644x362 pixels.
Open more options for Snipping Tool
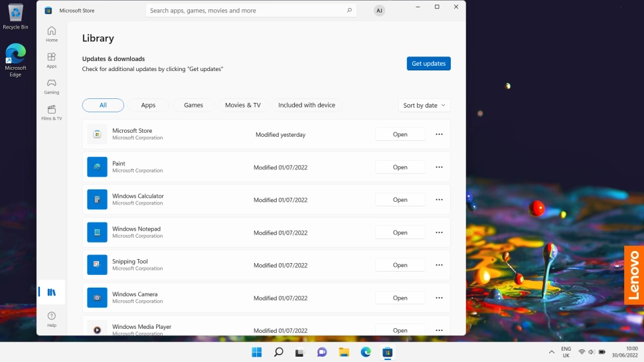[x=439, y=265]
